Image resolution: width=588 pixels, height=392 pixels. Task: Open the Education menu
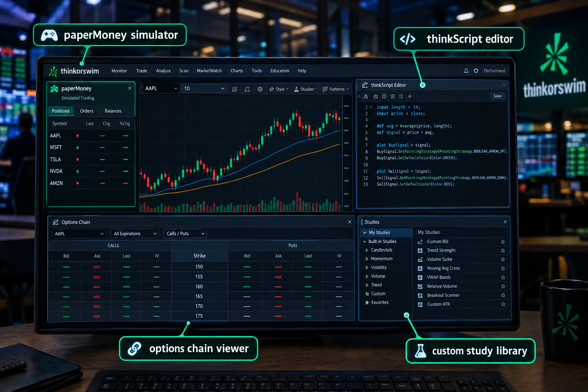coord(280,71)
